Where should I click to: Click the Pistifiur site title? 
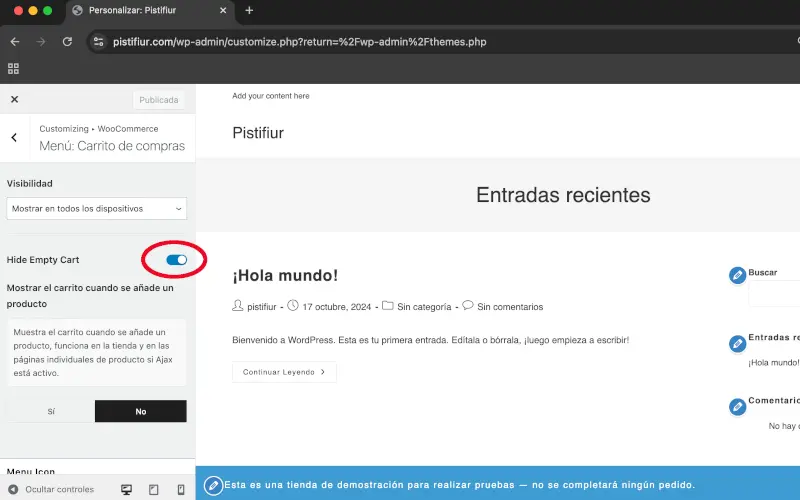(258, 133)
